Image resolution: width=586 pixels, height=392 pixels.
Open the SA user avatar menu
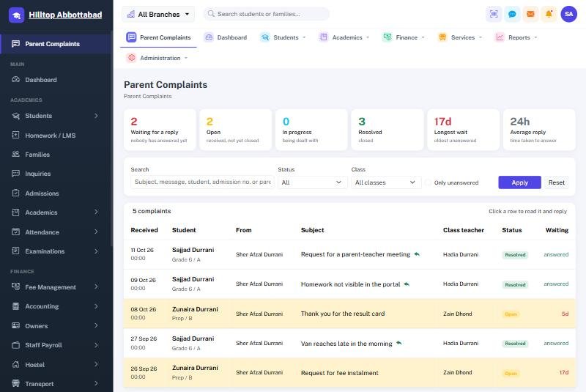tap(569, 14)
